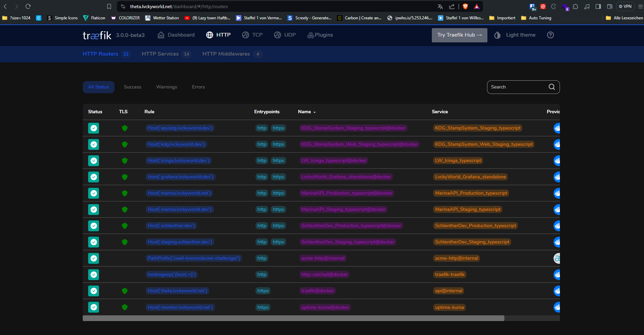Filter routers by Errors status
This screenshot has height=335, width=644.
tap(198, 87)
